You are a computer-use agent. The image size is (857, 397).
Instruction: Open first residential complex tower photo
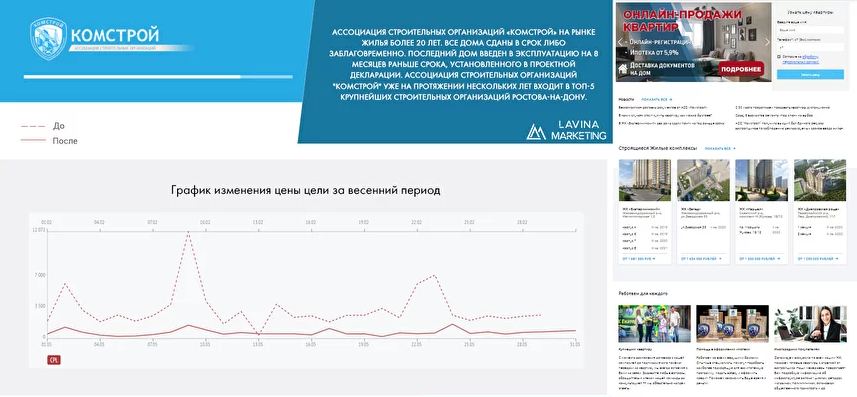644,180
